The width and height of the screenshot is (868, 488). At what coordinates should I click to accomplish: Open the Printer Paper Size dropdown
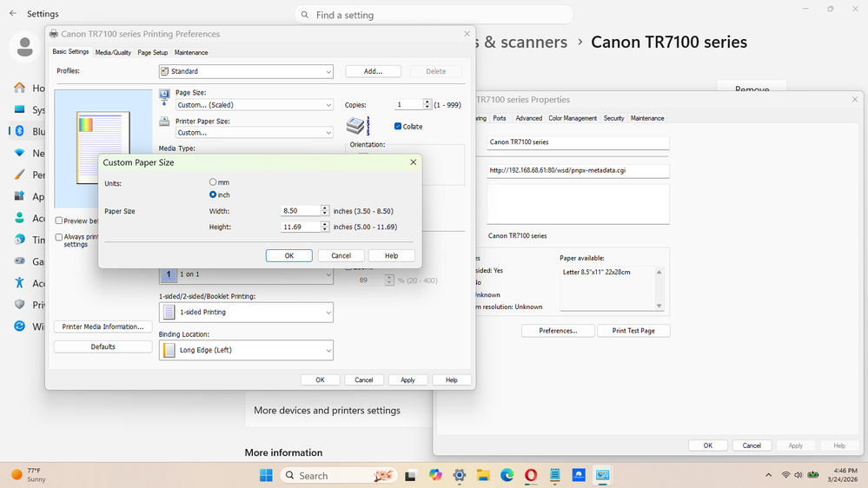[x=255, y=133]
